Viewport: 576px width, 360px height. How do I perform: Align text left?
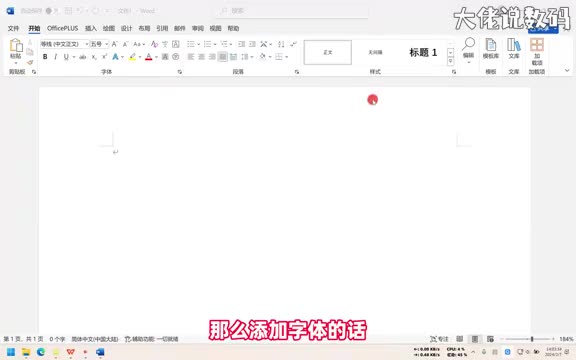click(x=191, y=57)
